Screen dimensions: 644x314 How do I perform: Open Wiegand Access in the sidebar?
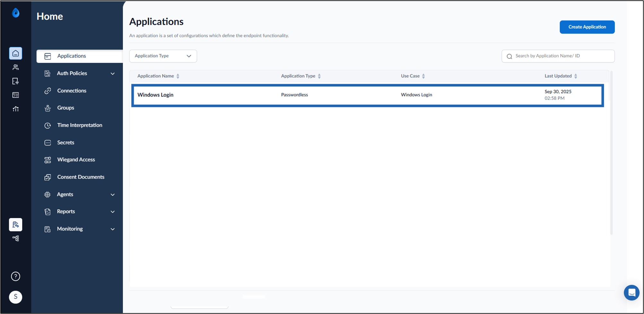(76, 160)
